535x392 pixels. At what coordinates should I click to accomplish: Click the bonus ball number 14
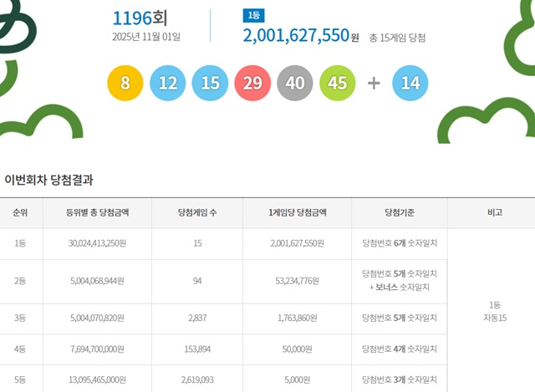(410, 84)
